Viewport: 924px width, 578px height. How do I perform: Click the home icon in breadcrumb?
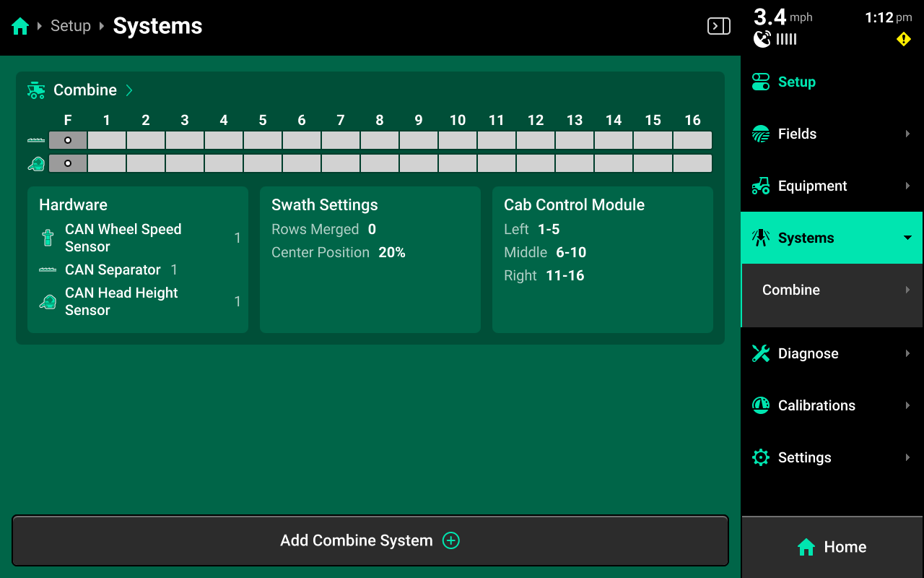[20, 27]
